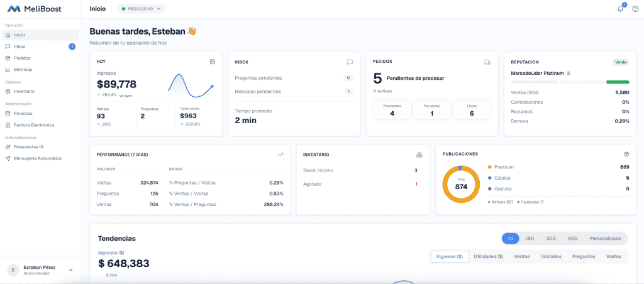Switch to Preguntas trend tab
The width and height of the screenshot is (644, 284).
click(584, 256)
